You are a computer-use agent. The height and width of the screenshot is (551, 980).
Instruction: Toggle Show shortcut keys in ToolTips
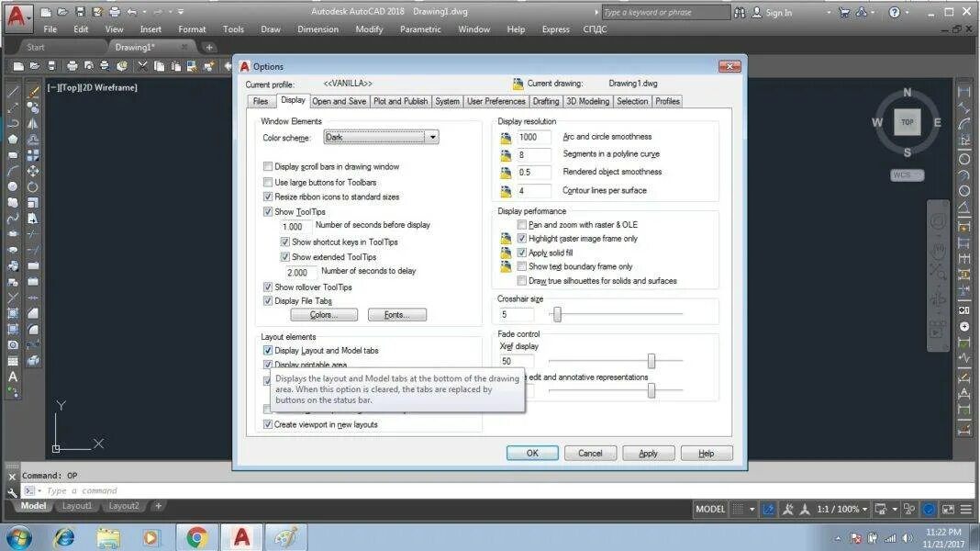pos(285,242)
